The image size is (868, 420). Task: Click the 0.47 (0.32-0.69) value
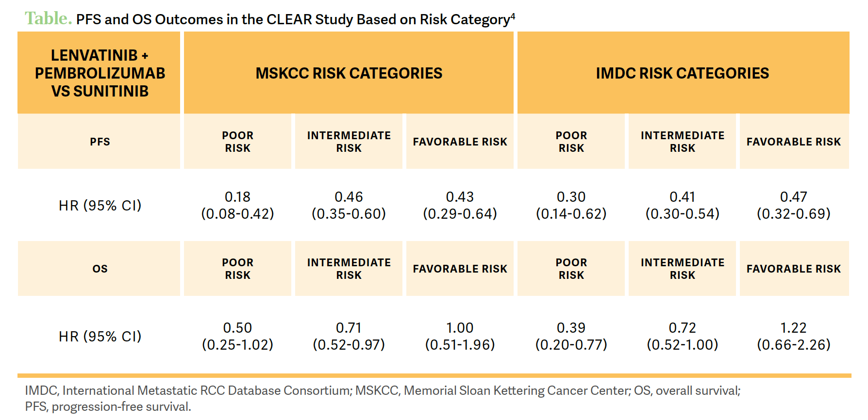pyautogui.click(x=793, y=205)
